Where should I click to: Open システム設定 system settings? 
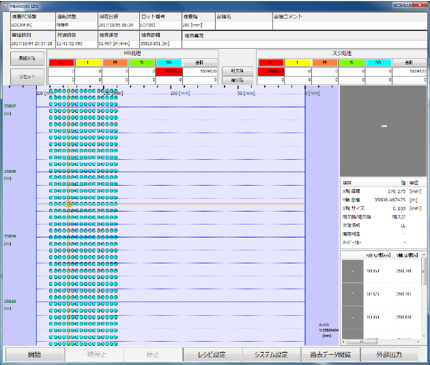[x=271, y=355]
